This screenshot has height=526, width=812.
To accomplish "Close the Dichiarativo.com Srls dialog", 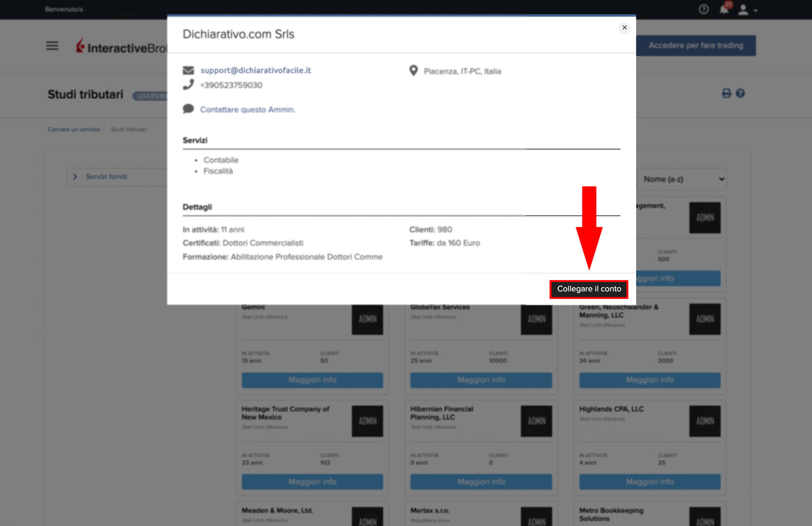I will [624, 28].
